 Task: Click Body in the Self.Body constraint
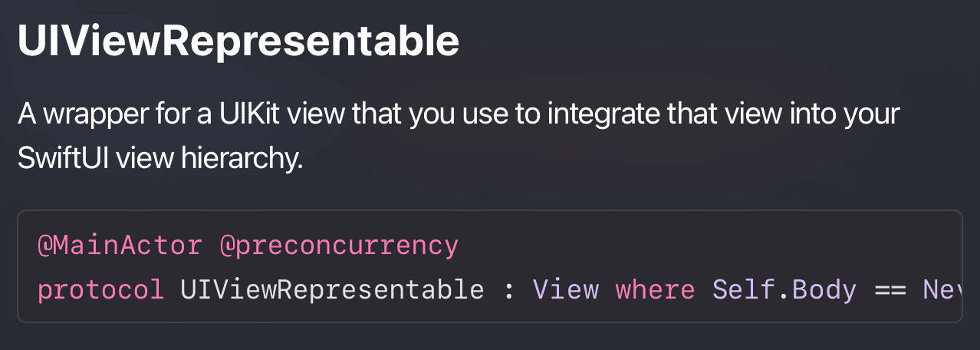[x=824, y=289]
